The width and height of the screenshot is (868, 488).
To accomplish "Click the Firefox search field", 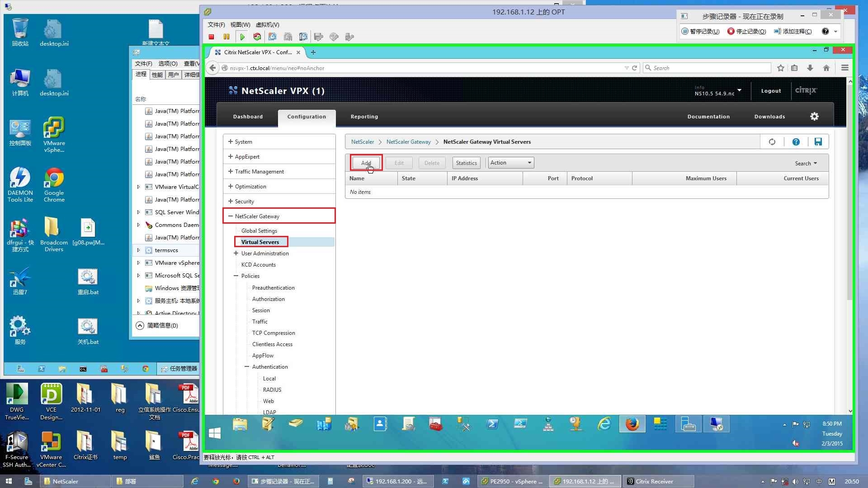I will (x=708, y=68).
